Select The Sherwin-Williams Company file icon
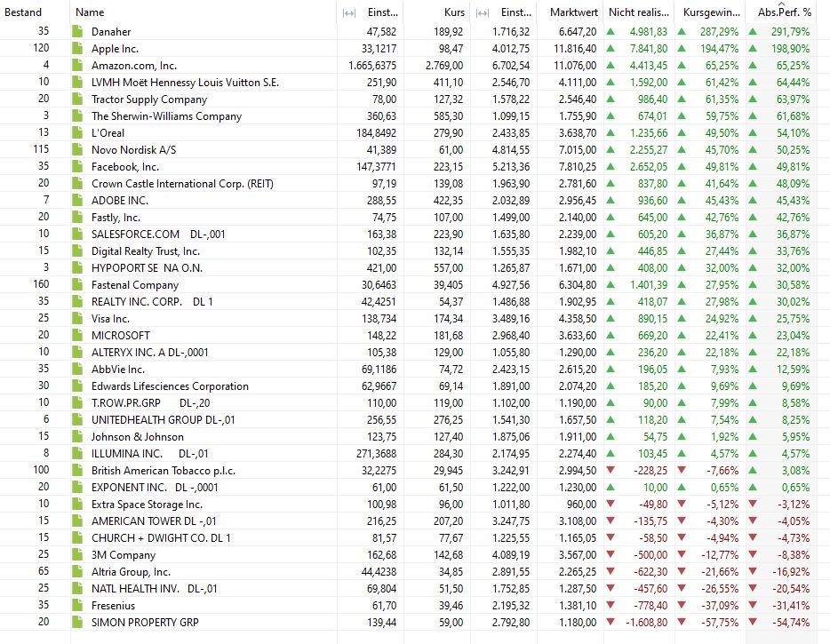 (77, 115)
